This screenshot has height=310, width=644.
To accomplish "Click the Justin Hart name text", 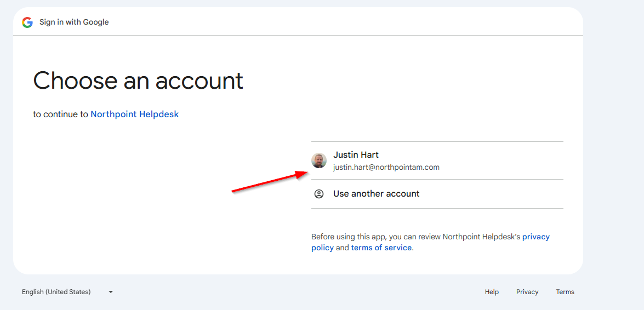I will [x=356, y=155].
